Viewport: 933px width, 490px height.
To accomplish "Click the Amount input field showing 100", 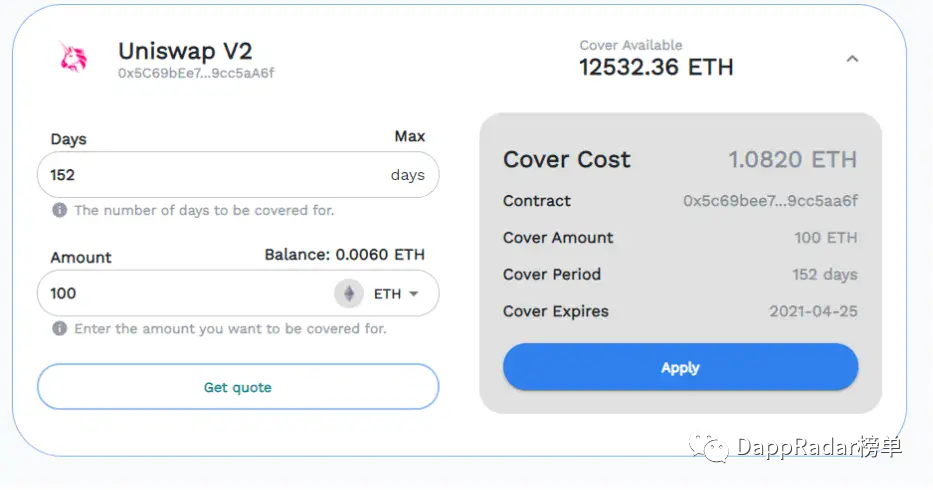I will (x=184, y=294).
